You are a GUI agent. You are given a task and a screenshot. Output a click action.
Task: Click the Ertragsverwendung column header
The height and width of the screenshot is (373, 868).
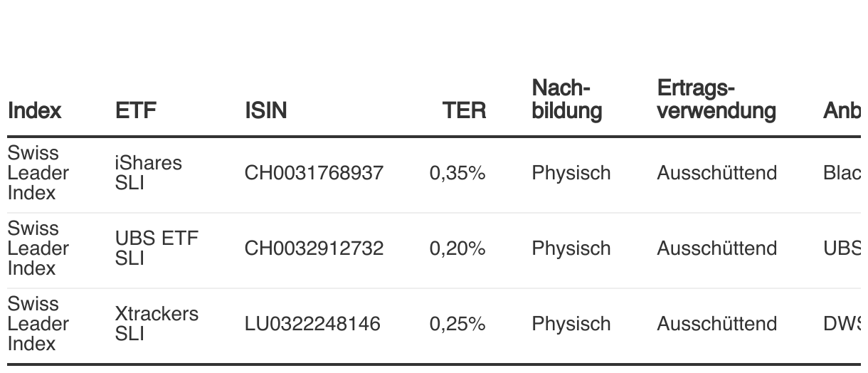(716, 100)
